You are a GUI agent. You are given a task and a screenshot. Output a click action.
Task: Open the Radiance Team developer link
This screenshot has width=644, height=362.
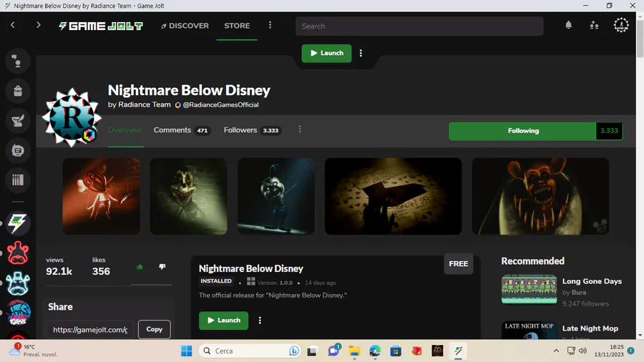[x=144, y=104]
